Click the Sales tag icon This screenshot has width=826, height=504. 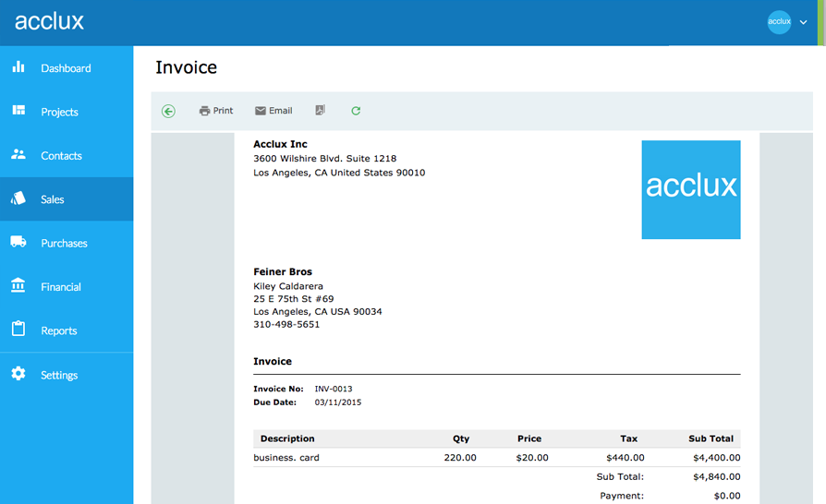(18, 198)
